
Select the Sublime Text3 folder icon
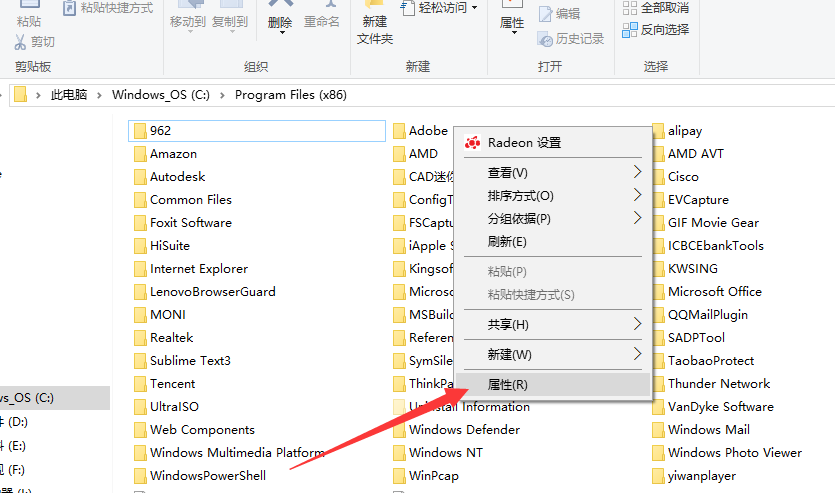click(x=140, y=360)
